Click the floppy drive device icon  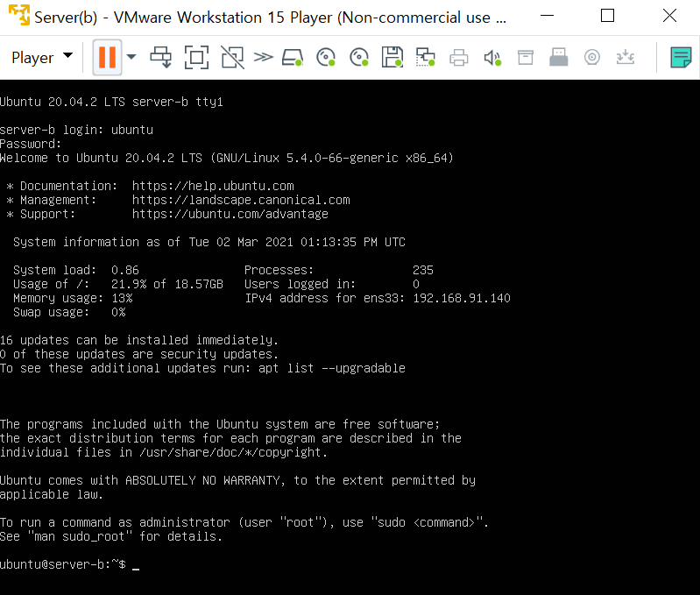(x=392, y=57)
